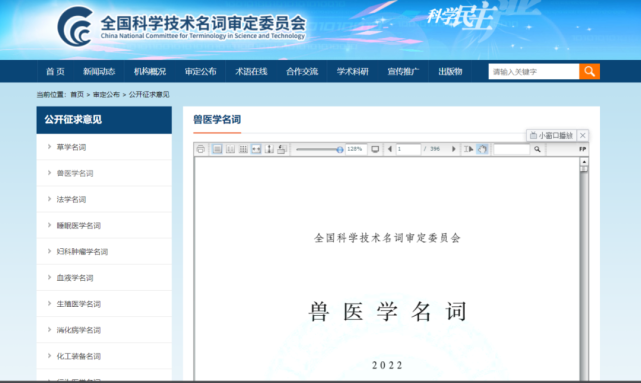Click the 公开征求意见 sidebar header
Viewport: 641px width, 383px height.
(104, 120)
